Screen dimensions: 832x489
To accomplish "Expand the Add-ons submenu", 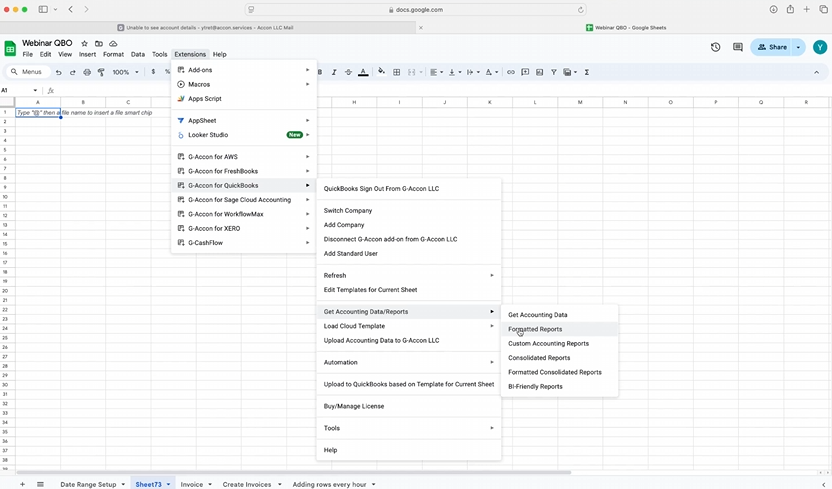I will pos(244,70).
